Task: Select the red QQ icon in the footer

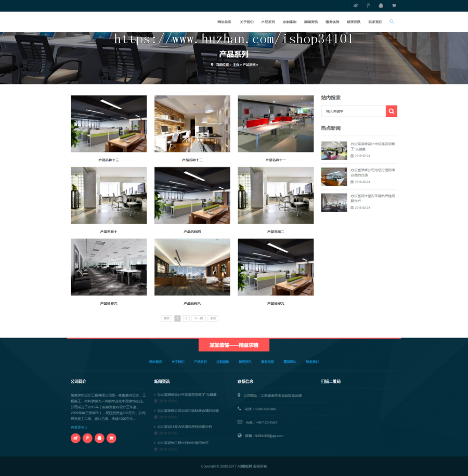Action: 98,439
